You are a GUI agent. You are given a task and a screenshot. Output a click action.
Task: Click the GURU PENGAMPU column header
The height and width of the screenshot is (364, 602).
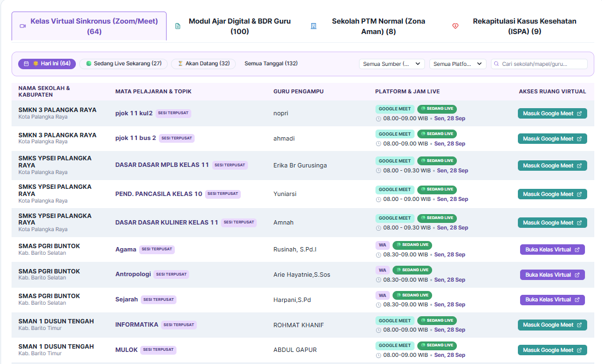click(x=298, y=91)
